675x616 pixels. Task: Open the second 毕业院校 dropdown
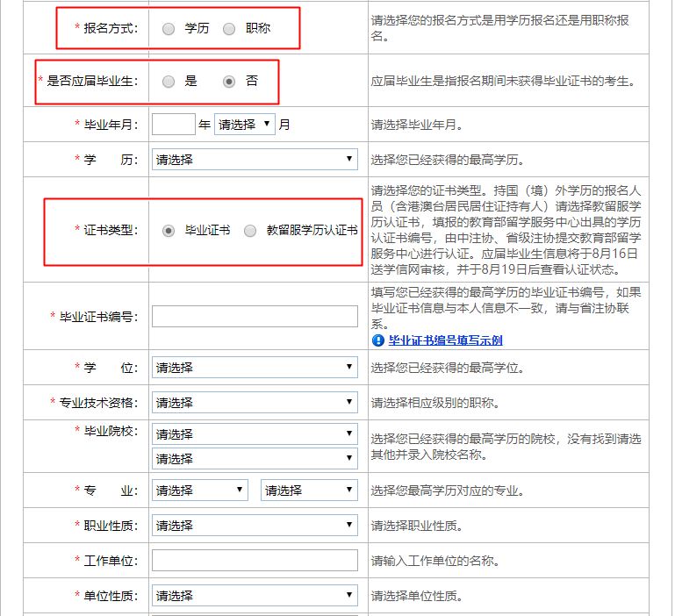255,459
